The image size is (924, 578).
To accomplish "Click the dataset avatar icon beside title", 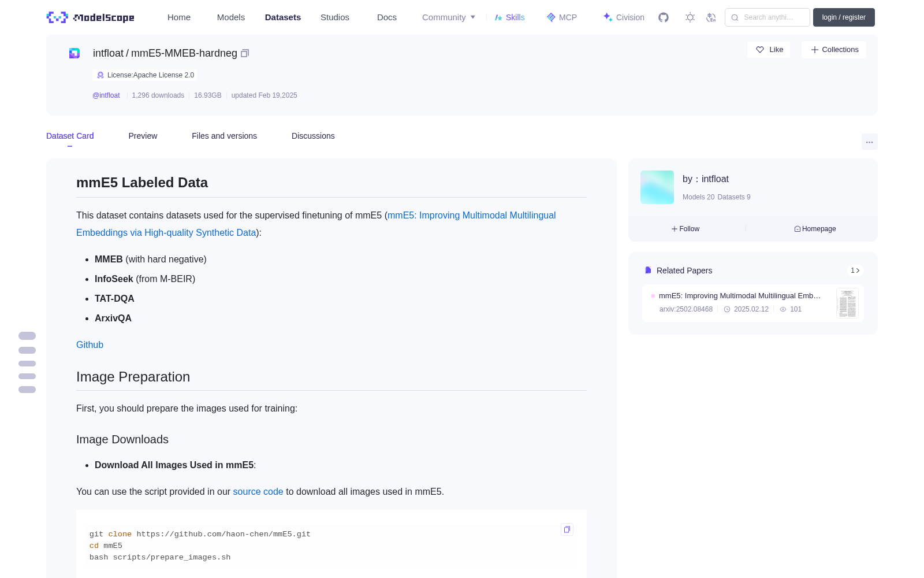I will point(74,53).
